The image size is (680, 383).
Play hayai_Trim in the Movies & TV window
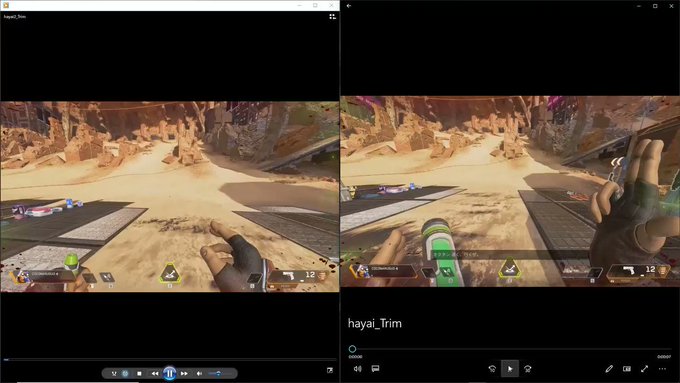pyautogui.click(x=510, y=369)
